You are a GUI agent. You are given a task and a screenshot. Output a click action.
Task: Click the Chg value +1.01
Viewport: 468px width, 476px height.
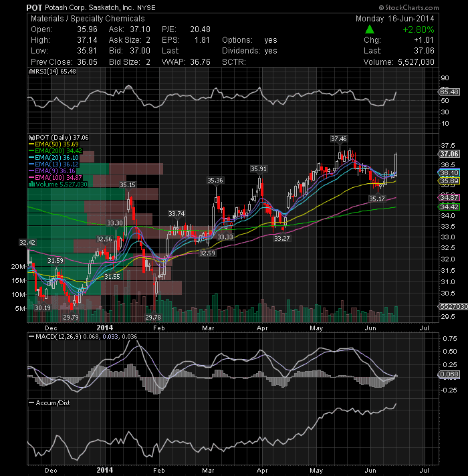[x=424, y=40]
